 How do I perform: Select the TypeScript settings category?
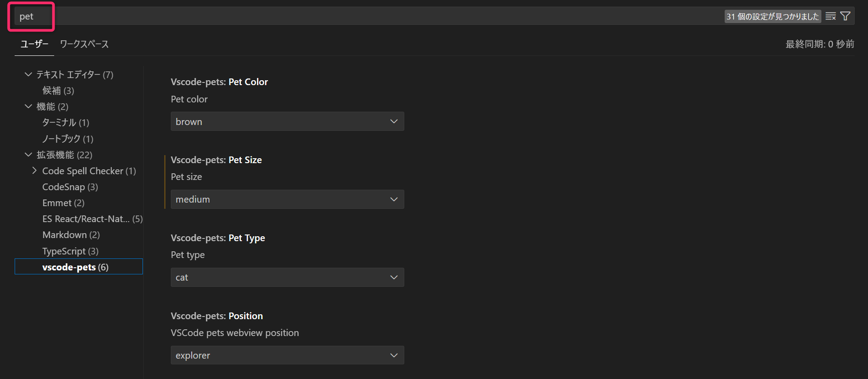(x=70, y=251)
